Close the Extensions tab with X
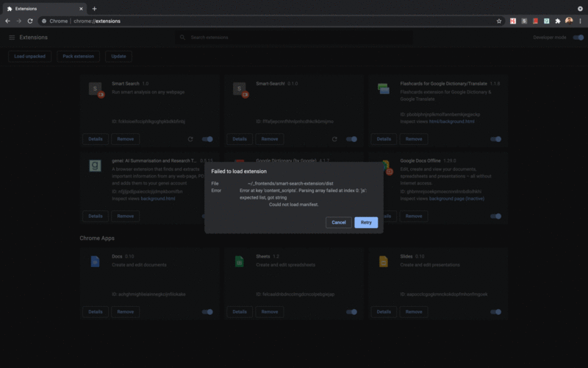Screen dimensions: 588x368 (x=81, y=9)
